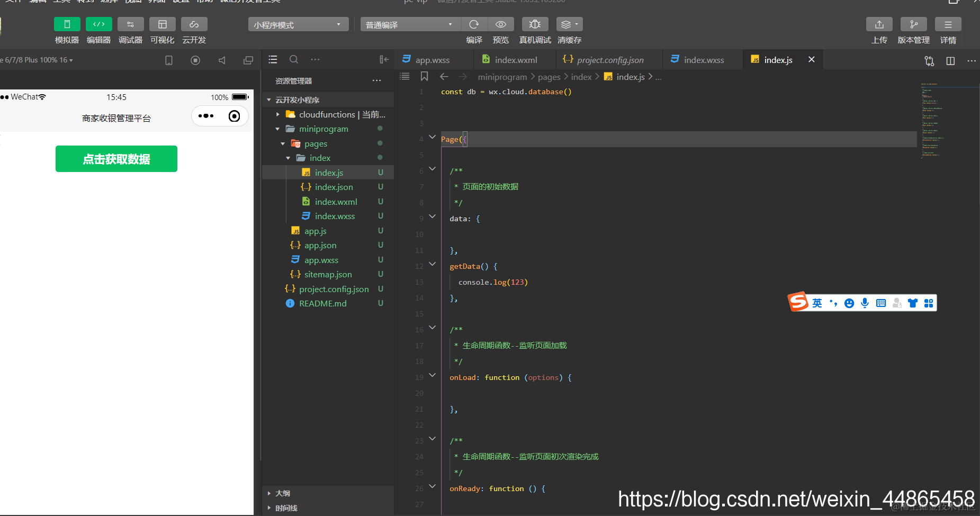Open the visualization (可视化) tool

[x=162, y=24]
